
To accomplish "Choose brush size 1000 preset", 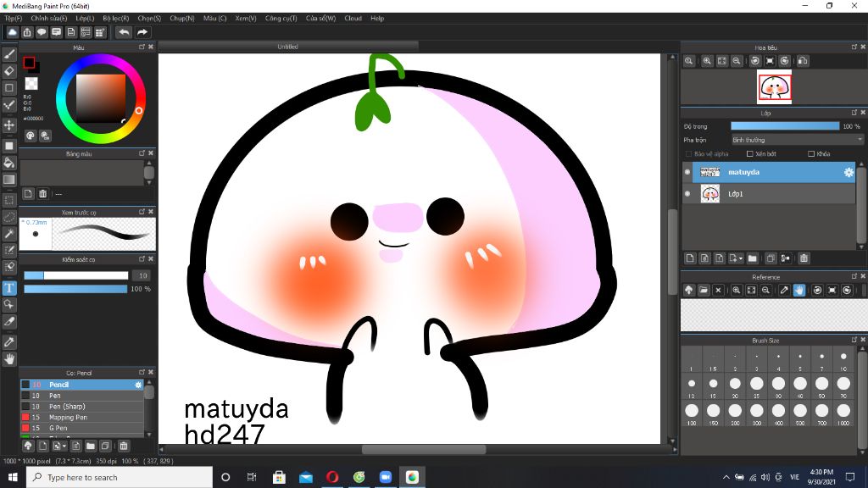I will (x=843, y=411).
